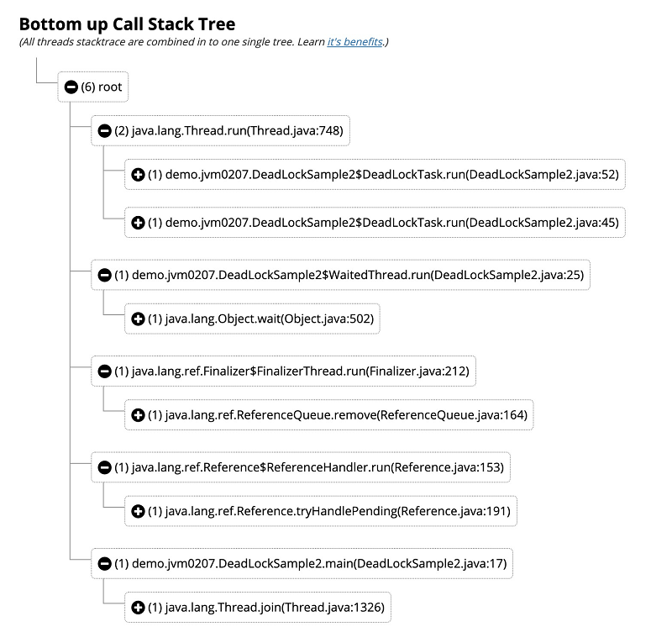This screenshot has height=627, width=672.
Task: Expand java.lang.Object.wait plus icon
Action: click(139, 319)
